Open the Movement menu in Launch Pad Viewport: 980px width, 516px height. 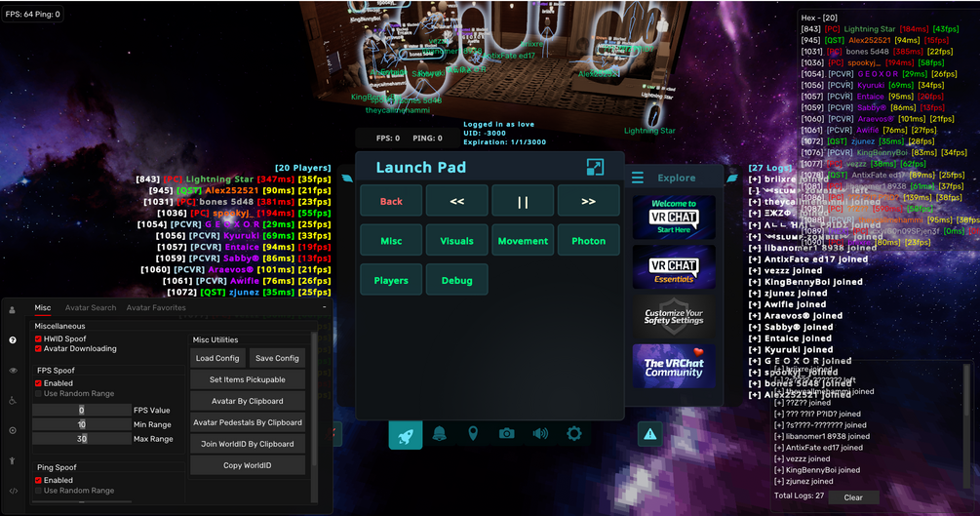(x=523, y=241)
